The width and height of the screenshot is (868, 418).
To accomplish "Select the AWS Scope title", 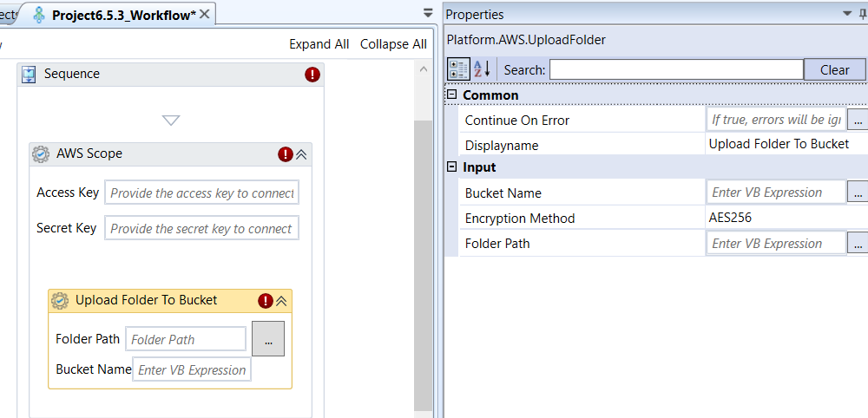I will 89,153.
